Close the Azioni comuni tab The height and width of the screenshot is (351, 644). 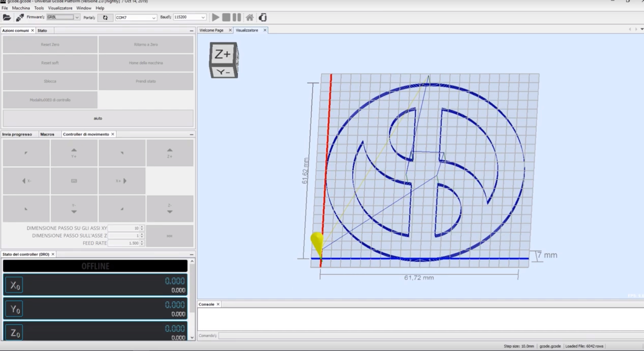(x=33, y=30)
